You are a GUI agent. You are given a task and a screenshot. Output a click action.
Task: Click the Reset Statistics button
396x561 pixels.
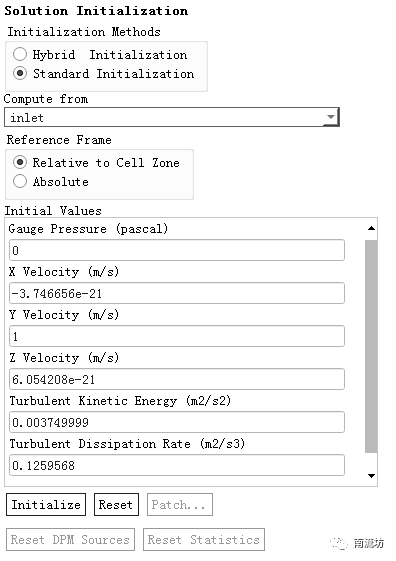pos(204,540)
